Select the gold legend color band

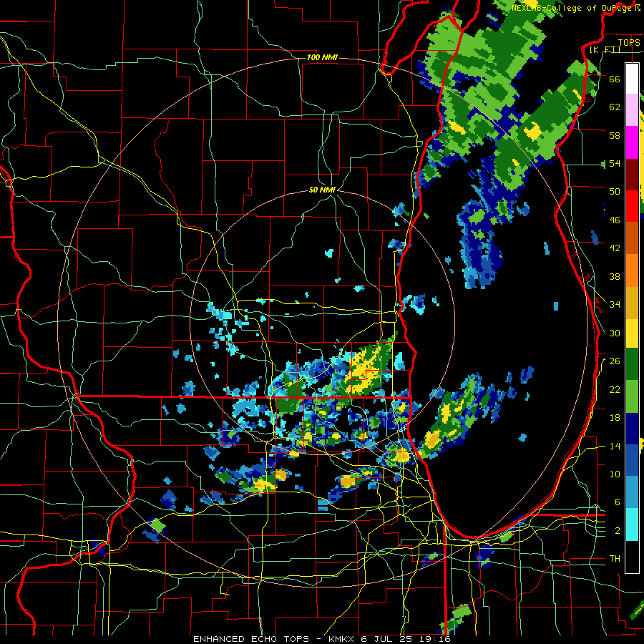pos(632,303)
